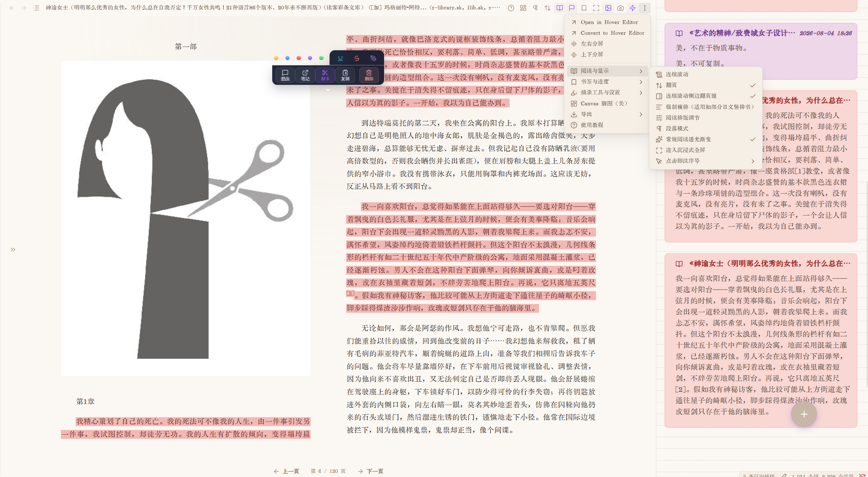This screenshot has width=868, height=477.
Task: Pick the blue highlight color dot
Action: (287, 58)
